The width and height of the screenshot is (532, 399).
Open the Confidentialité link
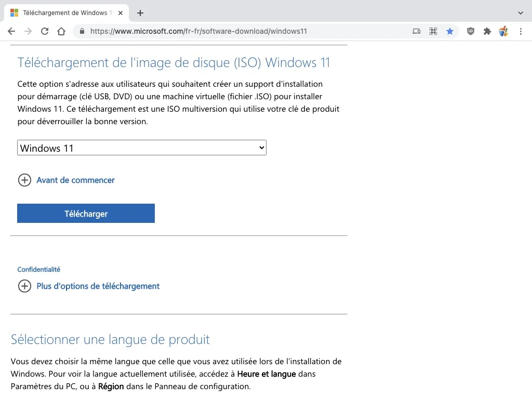click(x=38, y=270)
